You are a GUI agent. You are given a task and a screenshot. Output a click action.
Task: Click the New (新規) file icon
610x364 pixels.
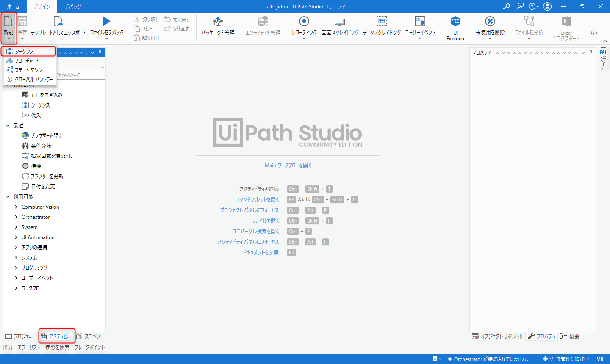[x=8, y=21]
